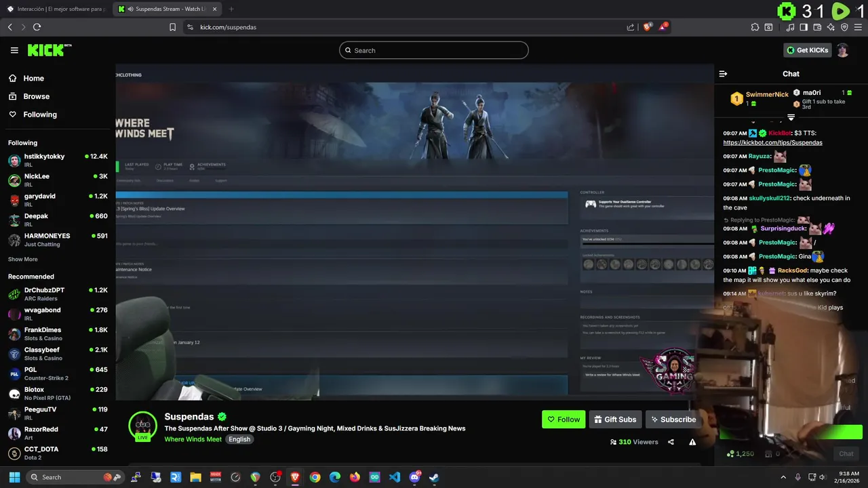Expand the gift leaderboard pull-down handle

[791, 117]
